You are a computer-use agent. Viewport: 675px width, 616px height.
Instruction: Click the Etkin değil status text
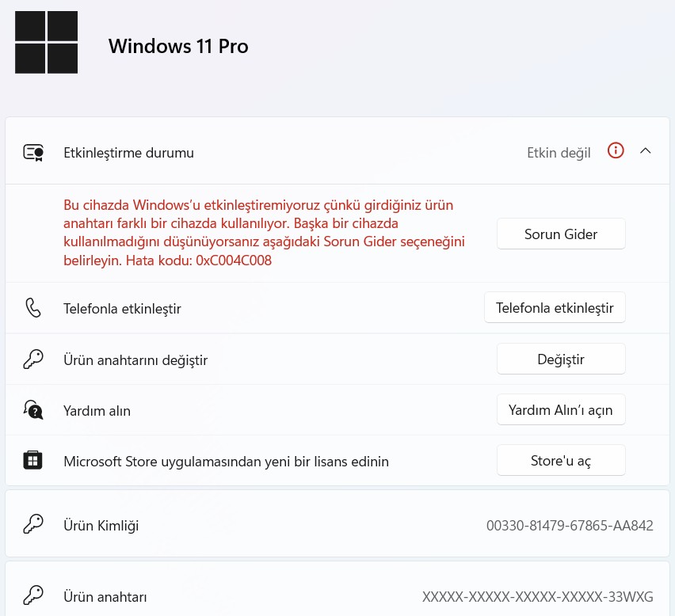559,153
